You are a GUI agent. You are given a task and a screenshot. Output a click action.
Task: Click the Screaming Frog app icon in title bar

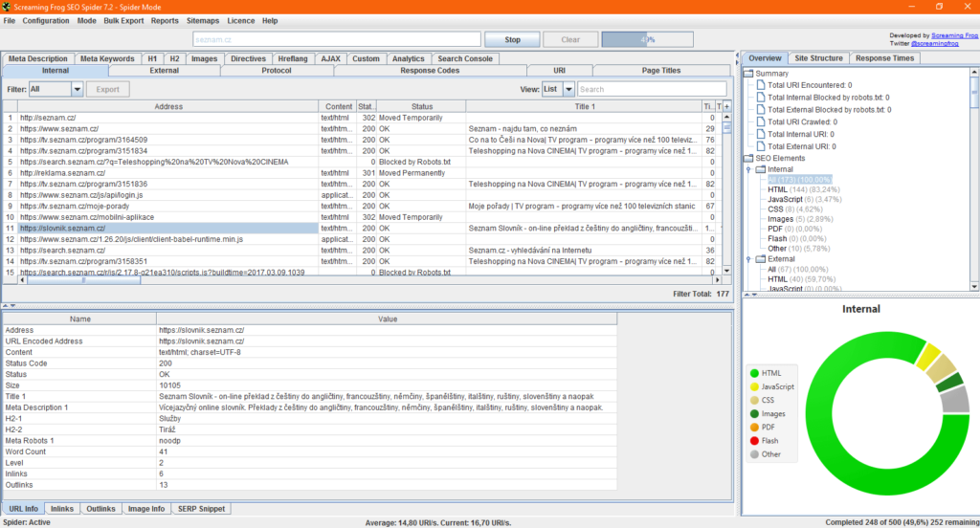(x=7, y=7)
